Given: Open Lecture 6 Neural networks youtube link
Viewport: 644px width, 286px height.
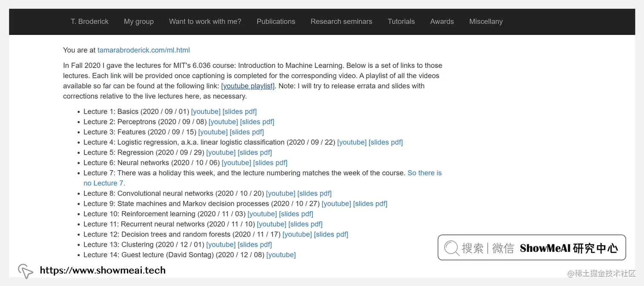Looking at the screenshot, I should coord(236,163).
